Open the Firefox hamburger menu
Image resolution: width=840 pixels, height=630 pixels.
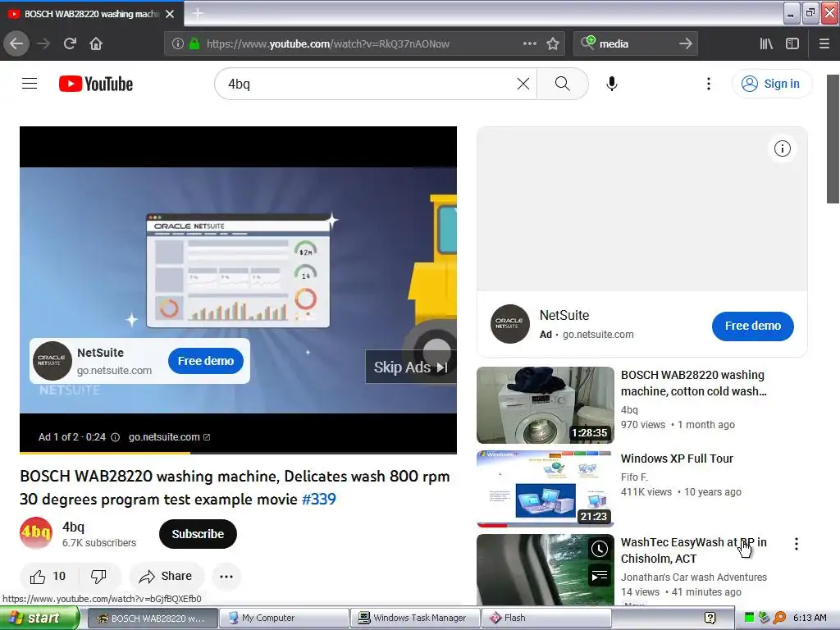click(x=824, y=44)
